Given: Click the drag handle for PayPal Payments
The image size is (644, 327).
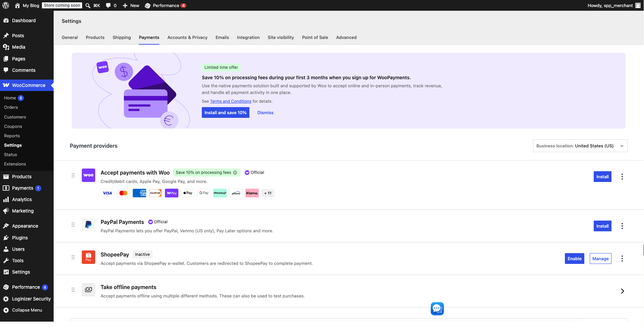Looking at the screenshot, I should (73, 225).
